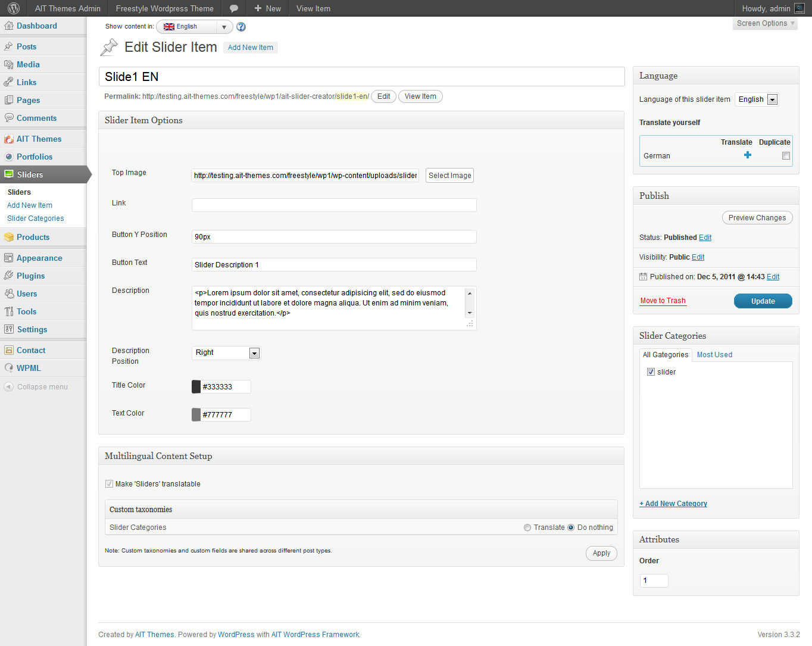Click the Text Color gray swatch
Screen dimensions: 812x646
[x=196, y=415]
